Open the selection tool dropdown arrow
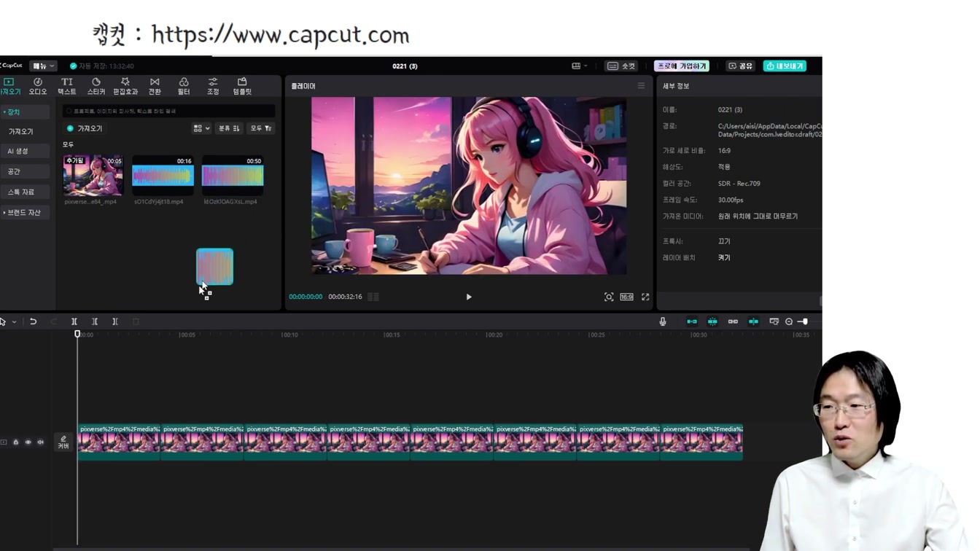The height and width of the screenshot is (551, 980). click(14, 321)
